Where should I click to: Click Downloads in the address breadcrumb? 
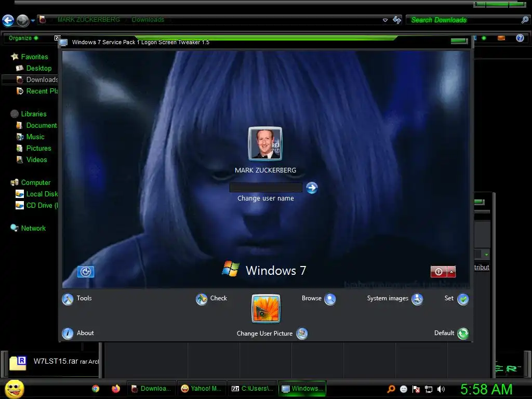(x=148, y=20)
